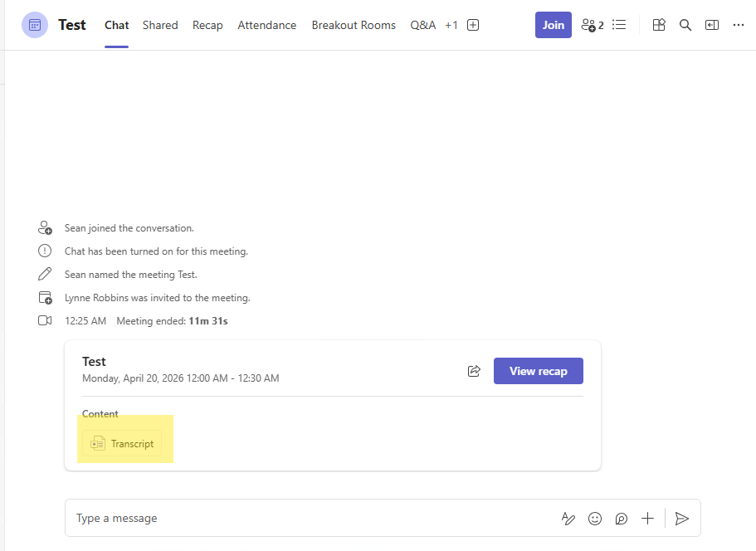Open the meeting notes list icon
This screenshot has height=551, width=756.
[x=619, y=25]
